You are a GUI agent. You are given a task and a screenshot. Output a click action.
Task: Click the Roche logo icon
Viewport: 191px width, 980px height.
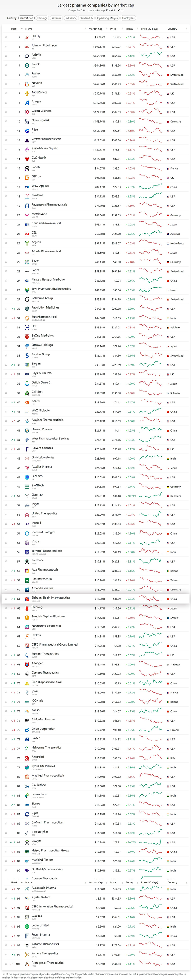[27, 75]
